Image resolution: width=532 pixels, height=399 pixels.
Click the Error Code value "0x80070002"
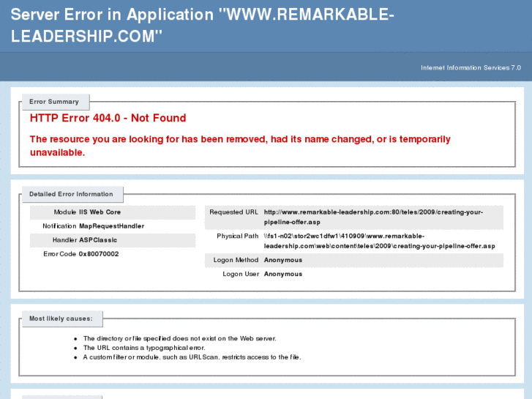click(99, 254)
